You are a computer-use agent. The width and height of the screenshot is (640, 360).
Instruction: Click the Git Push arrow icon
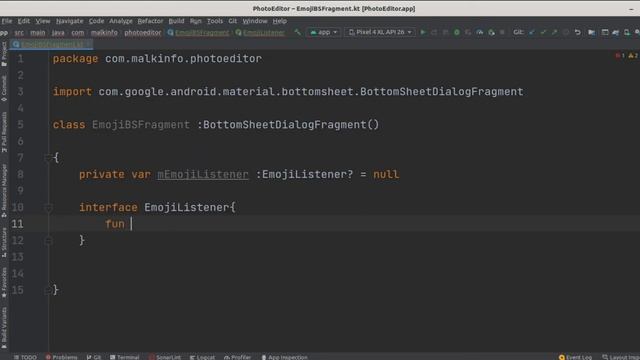coord(554,32)
